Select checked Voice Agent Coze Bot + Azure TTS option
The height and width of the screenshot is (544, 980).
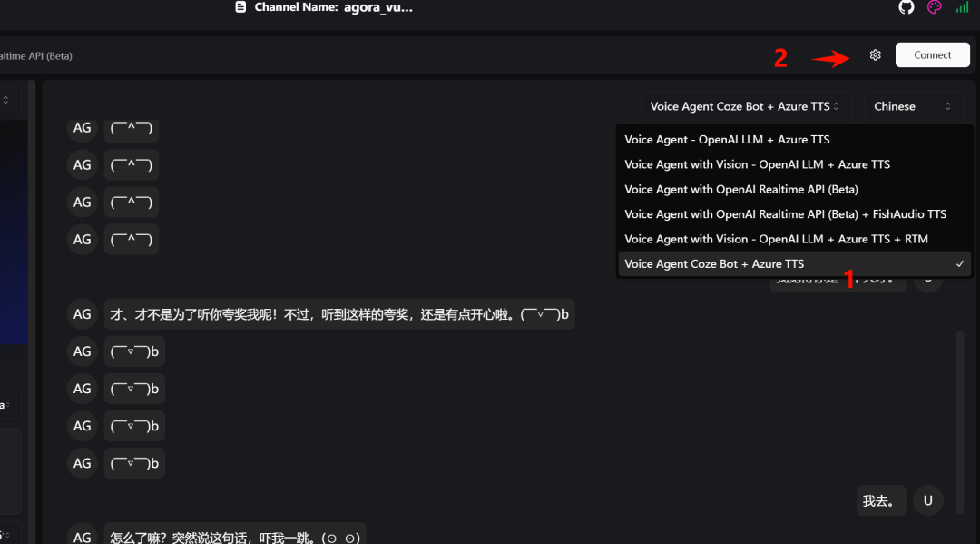[794, 264]
